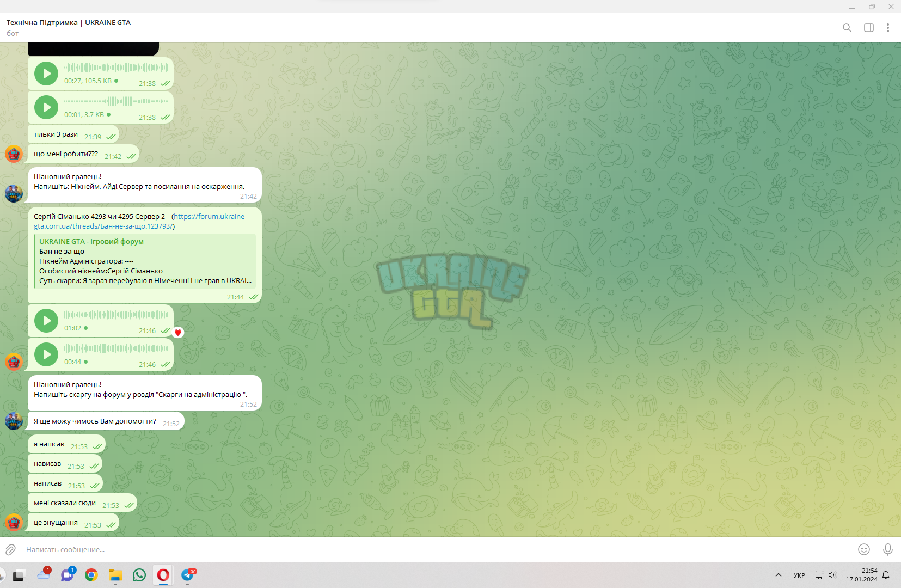Open Telegram taskbar icon
Screen dimensions: 901x588
(x=188, y=575)
